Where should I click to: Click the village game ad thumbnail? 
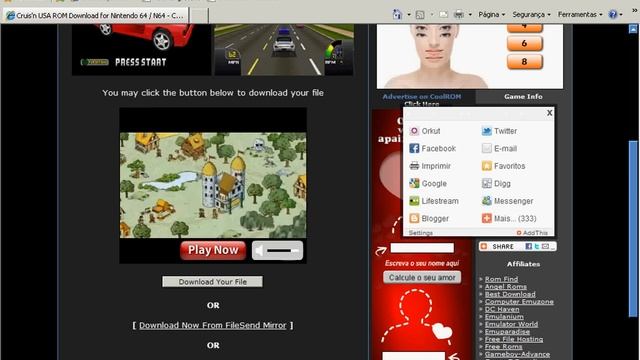(213, 185)
